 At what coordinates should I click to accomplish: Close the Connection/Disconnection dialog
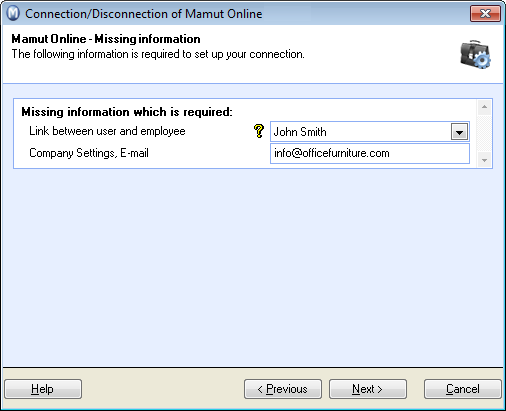click(485, 14)
